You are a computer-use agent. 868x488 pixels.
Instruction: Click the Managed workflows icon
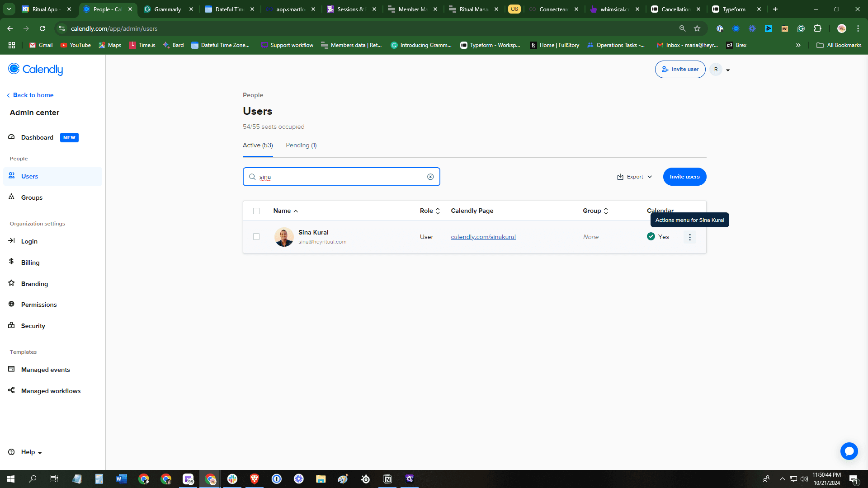(x=12, y=390)
